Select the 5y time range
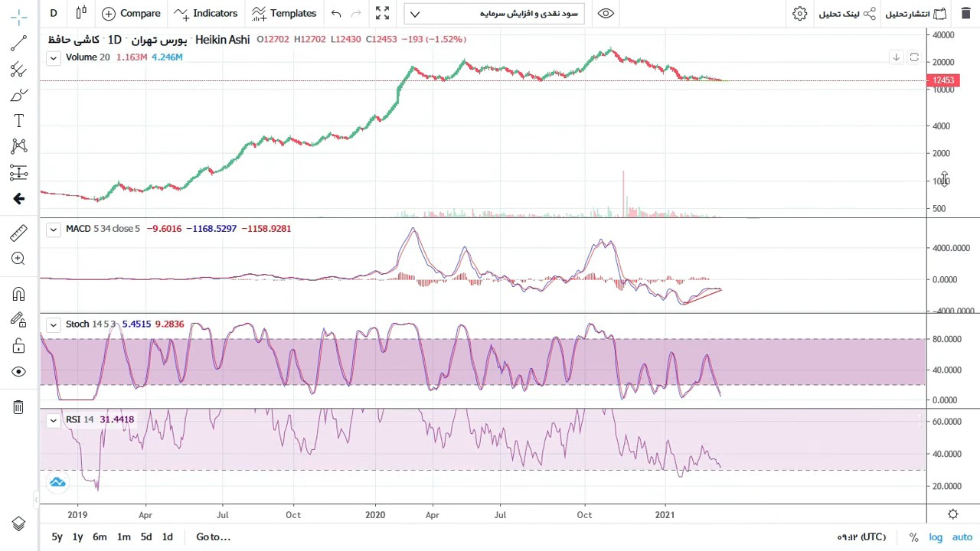 57,537
